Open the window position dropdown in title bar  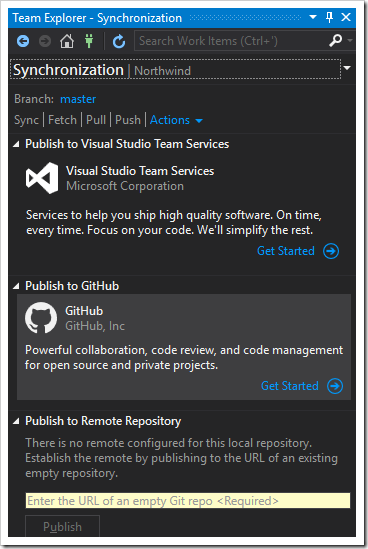tap(313, 17)
